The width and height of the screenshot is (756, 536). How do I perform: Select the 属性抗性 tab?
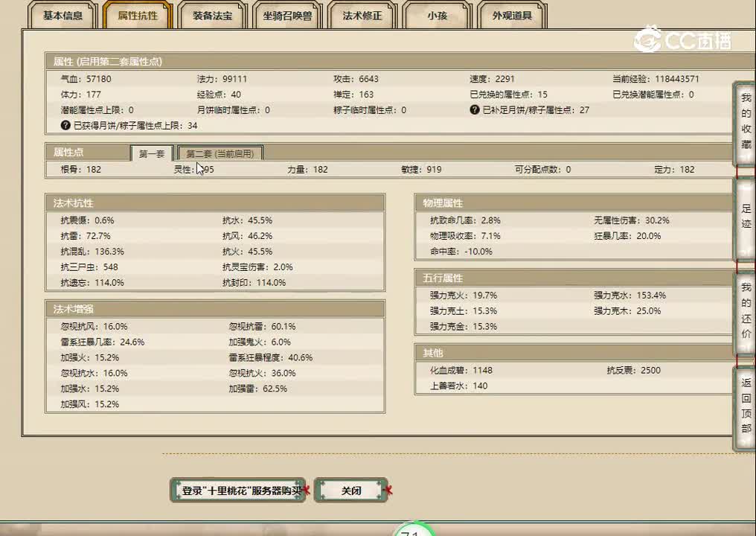[x=138, y=16]
